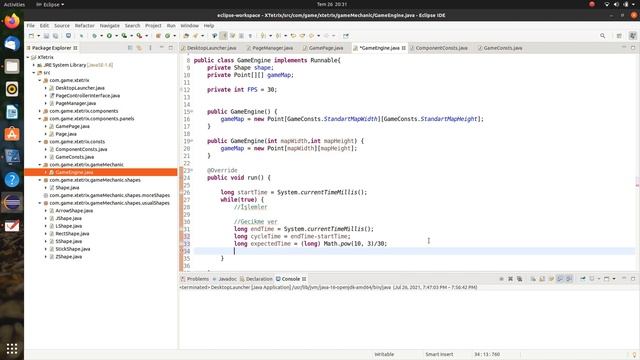
Task: Collapse All in Package Explorer toolbar
Action: pos(130,48)
